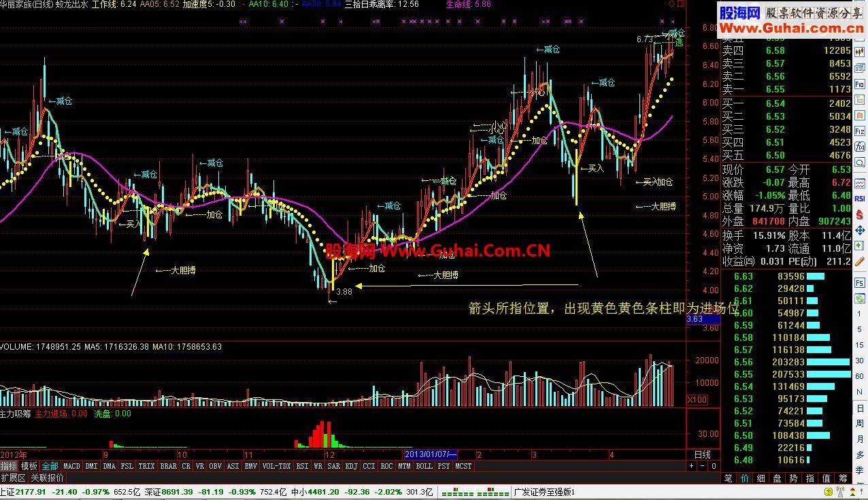This screenshot has height=500, width=868.
Task: Select the 月 monthly period button
Action: [x=860, y=439]
